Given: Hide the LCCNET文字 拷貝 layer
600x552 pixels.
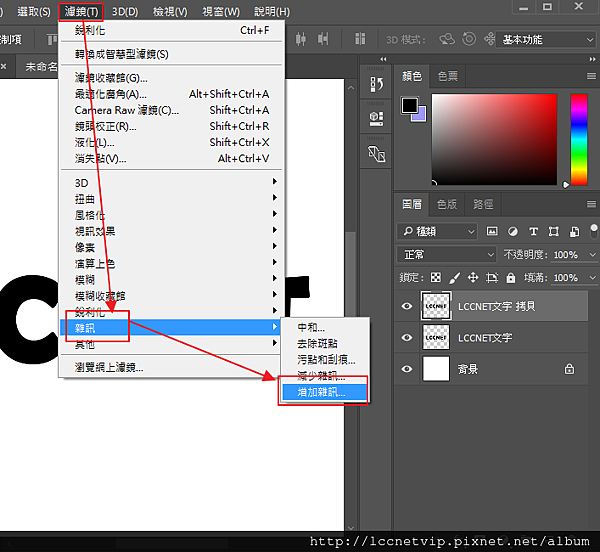Looking at the screenshot, I should (407, 306).
